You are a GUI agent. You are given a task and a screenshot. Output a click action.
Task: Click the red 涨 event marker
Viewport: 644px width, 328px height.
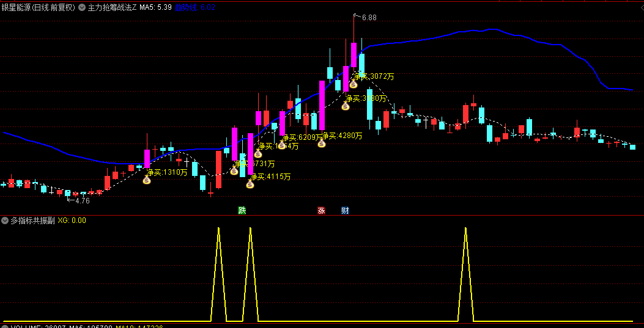(321, 211)
